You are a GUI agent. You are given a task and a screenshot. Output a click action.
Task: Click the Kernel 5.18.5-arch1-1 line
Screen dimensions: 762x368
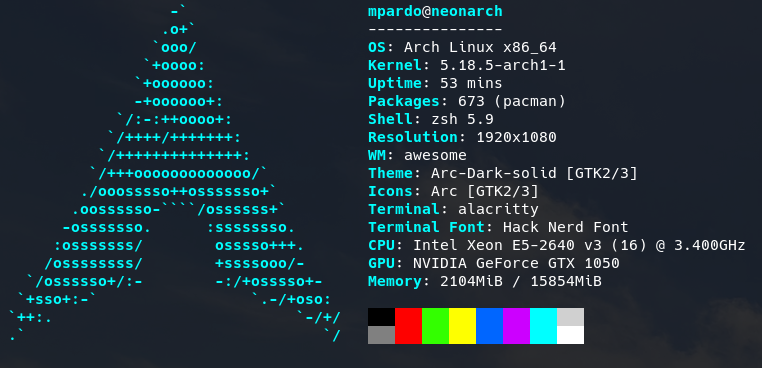[467, 66]
